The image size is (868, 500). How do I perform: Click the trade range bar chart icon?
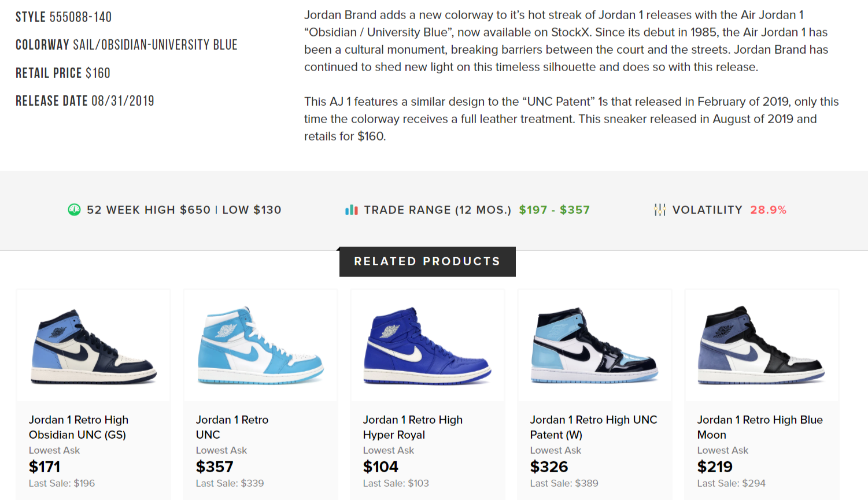(351, 210)
